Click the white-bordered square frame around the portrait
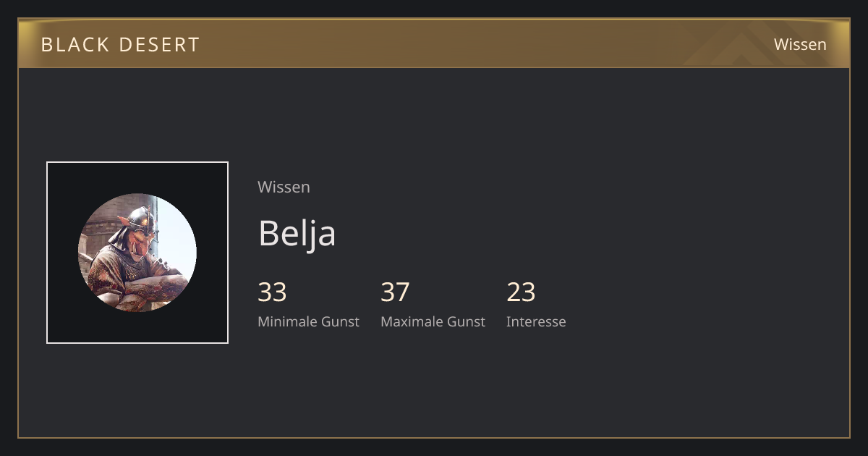868x456 pixels. (x=137, y=253)
